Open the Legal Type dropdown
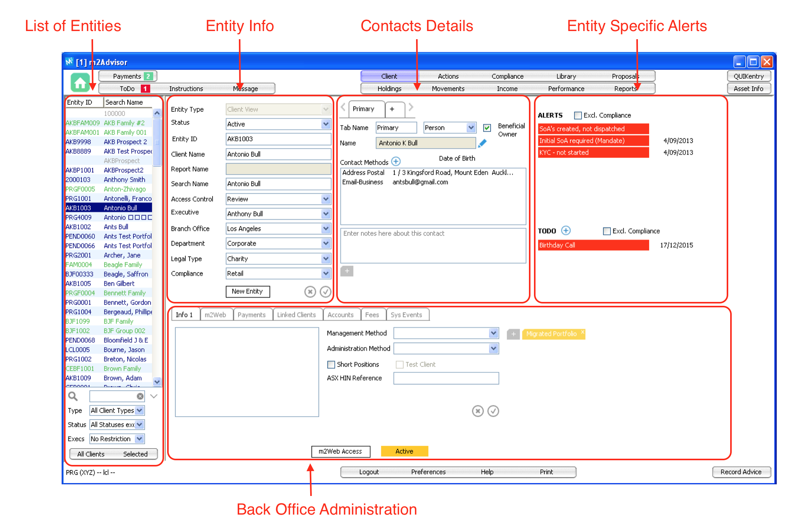Viewport: 812px width, 527px height. point(326,258)
